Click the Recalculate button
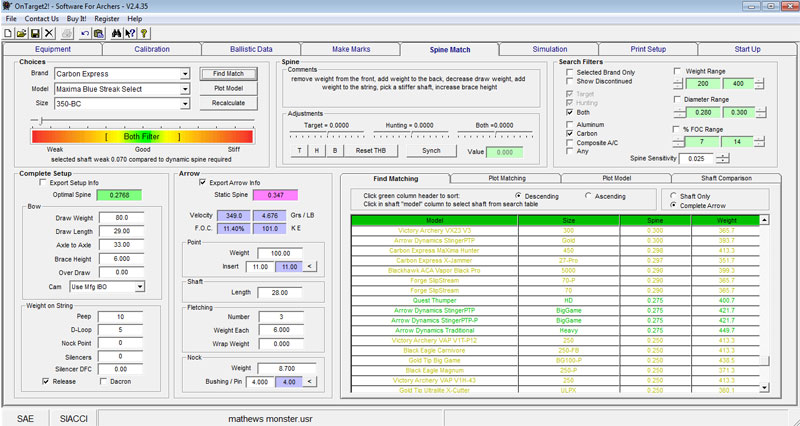This screenshot has height=426, width=800. pyautogui.click(x=228, y=103)
